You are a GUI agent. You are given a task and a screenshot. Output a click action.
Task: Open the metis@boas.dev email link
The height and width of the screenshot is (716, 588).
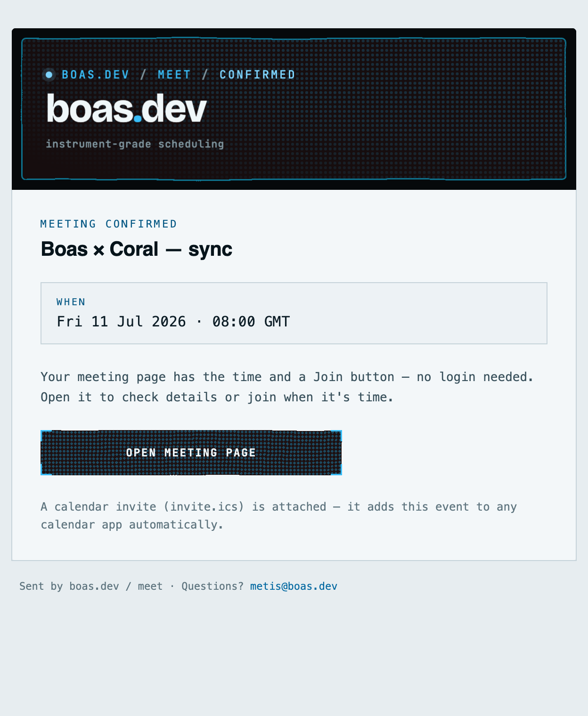[x=294, y=586]
